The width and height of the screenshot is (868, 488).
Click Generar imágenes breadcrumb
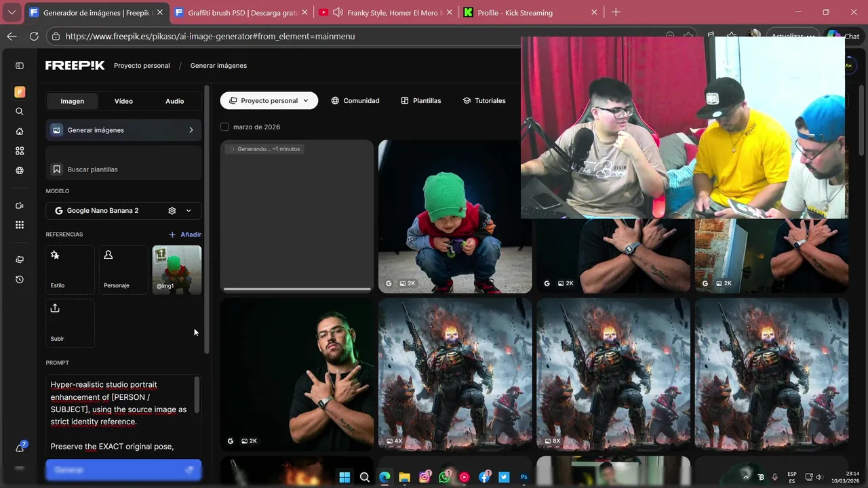[x=218, y=66]
